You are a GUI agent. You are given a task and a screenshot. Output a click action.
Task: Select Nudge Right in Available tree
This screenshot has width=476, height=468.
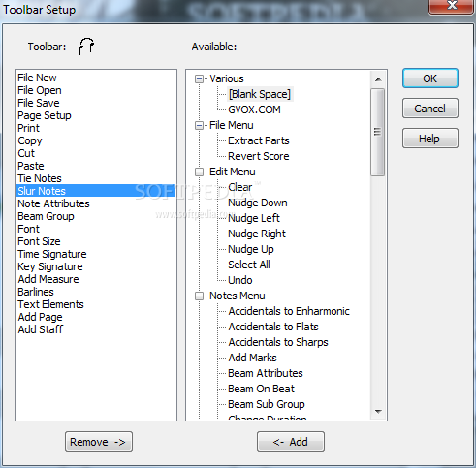click(257, 234)
